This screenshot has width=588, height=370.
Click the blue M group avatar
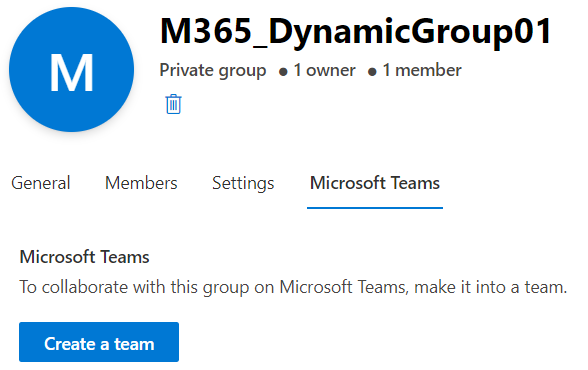point(72,69)
